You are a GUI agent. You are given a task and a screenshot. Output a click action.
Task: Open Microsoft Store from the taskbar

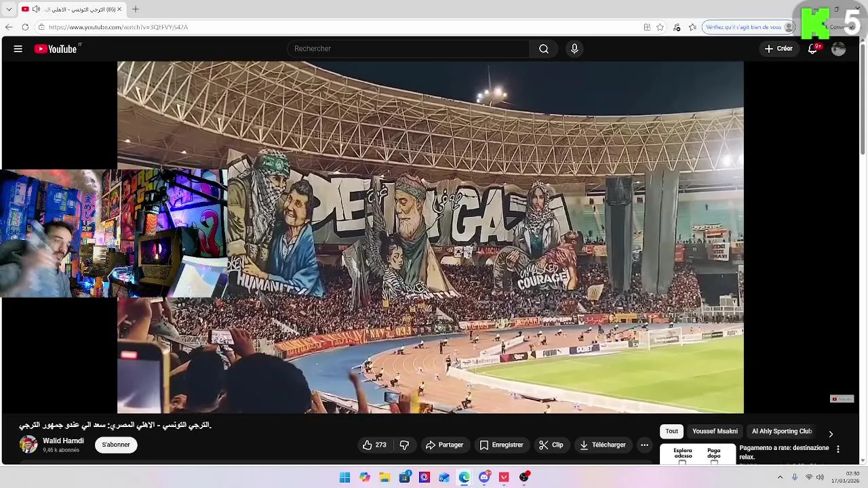click(405, 477)
